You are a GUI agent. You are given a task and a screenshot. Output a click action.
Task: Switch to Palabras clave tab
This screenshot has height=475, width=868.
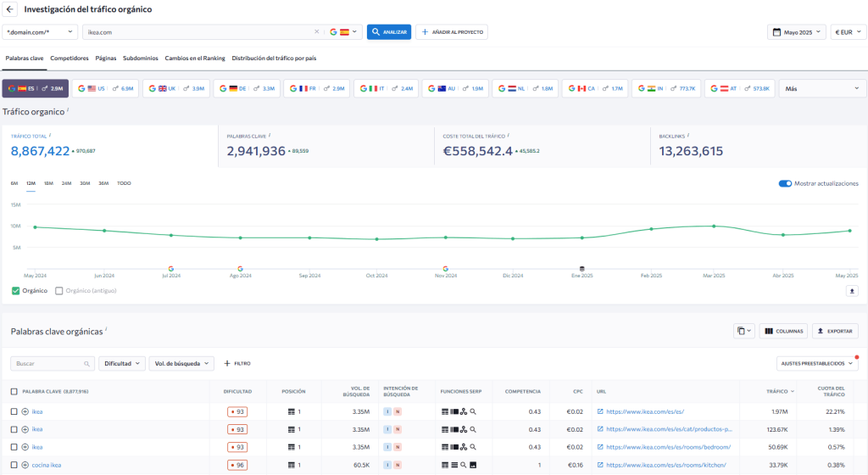25,59
